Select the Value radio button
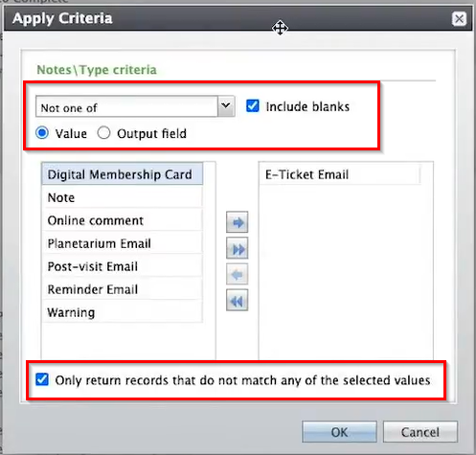Image resolution: width=476 pixels, height=455 pixels. 42,133
